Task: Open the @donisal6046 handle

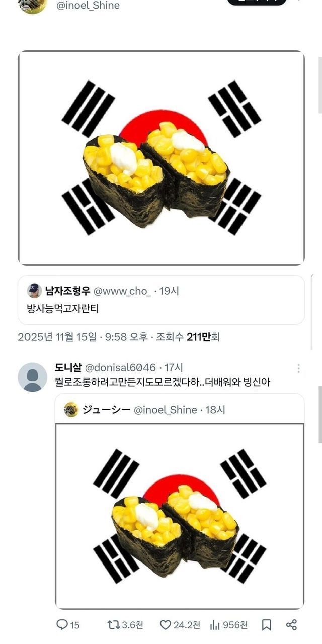Action: tap(120, 368)
